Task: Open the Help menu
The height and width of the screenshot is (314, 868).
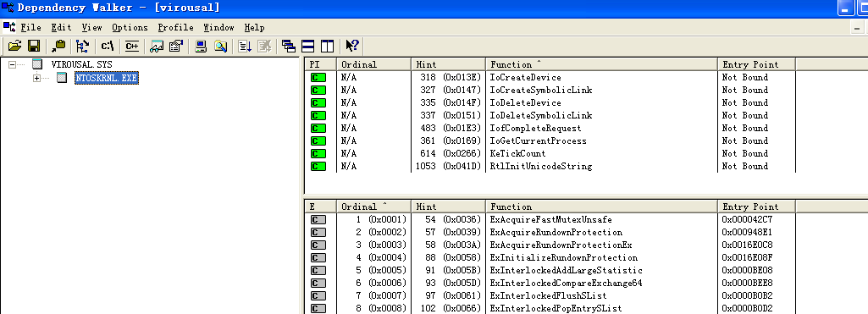Action: [x=255, y=27]
